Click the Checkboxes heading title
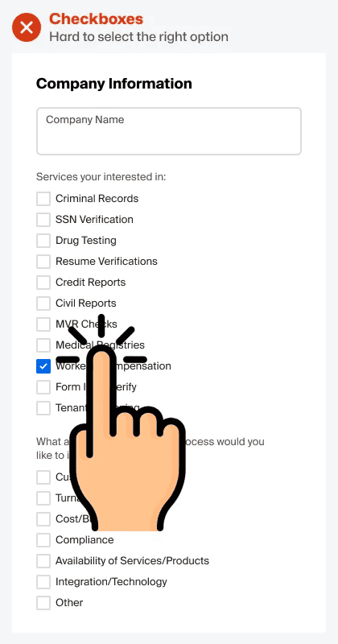The width and height of the screenshot is (338, 644). click(x=96, y=19)
